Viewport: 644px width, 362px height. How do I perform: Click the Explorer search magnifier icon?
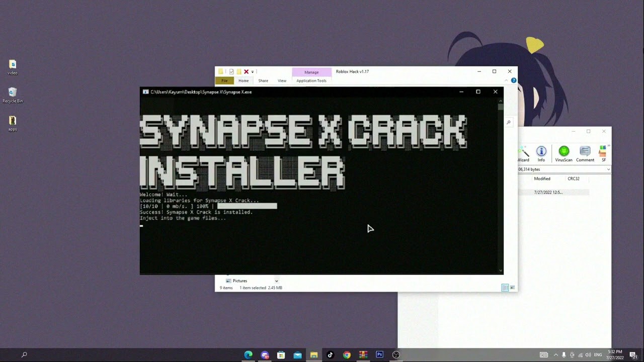[509, 122]
